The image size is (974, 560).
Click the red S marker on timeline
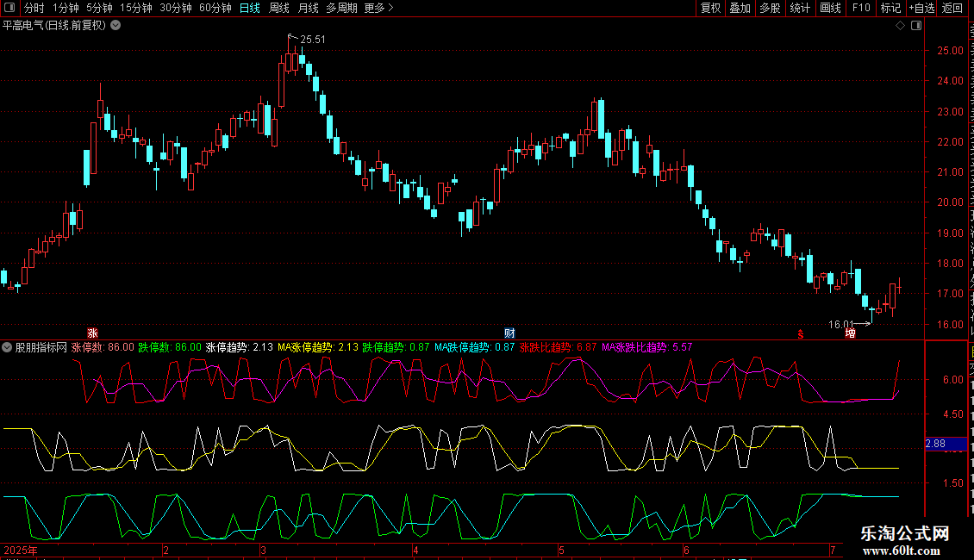point(801,334)
